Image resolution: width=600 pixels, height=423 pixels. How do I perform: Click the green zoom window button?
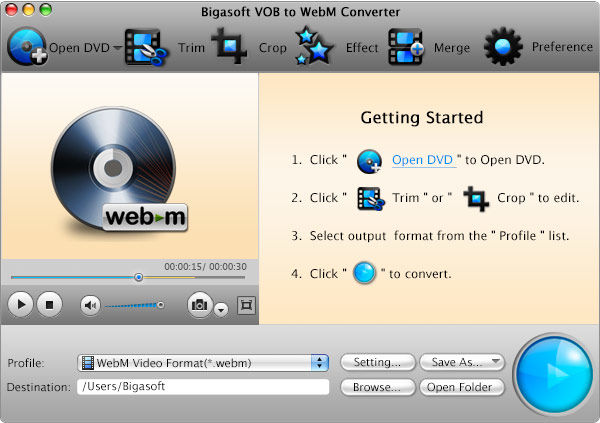point(46,10)
